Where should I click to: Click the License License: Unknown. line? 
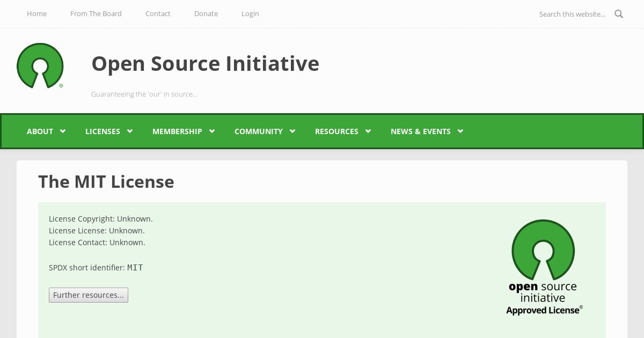coord(97,231)
